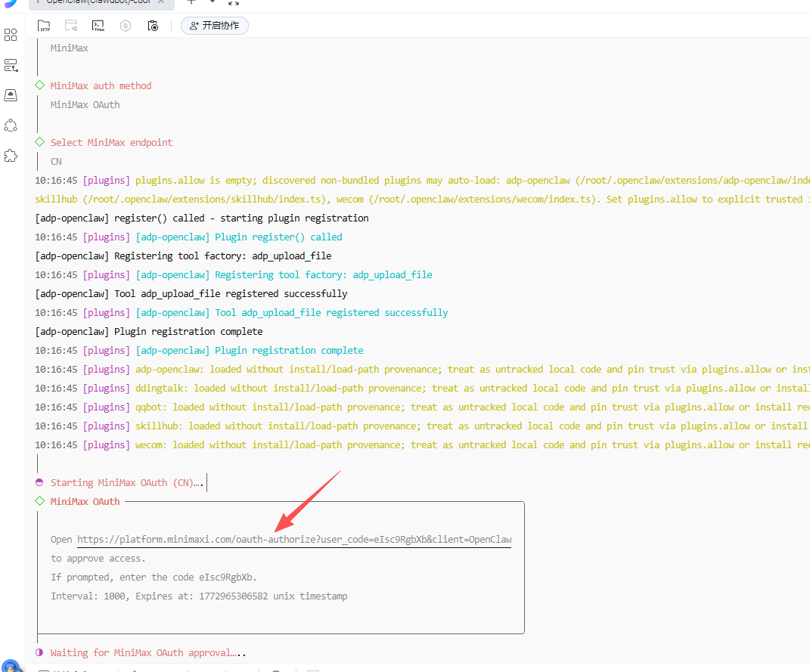The image size is (810, 672).
Task: Open the plugins puzzle icon in sidebar
Action: point(11,156)
